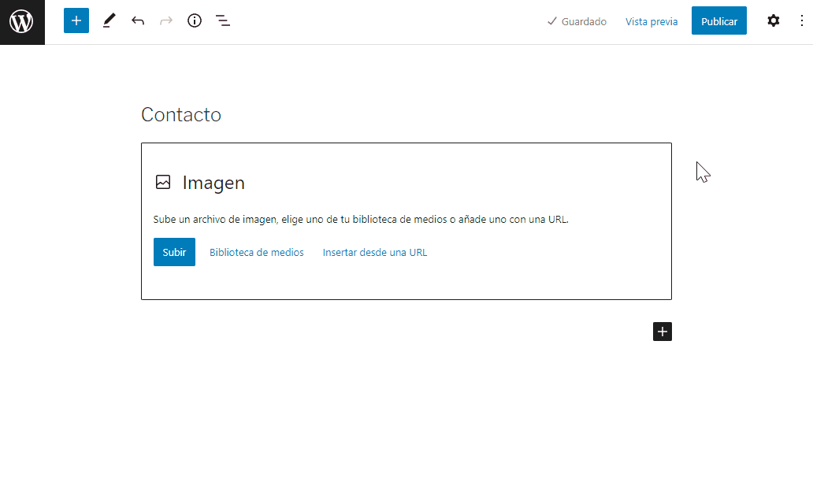Click the Imagen block heading

coord(213,183)
